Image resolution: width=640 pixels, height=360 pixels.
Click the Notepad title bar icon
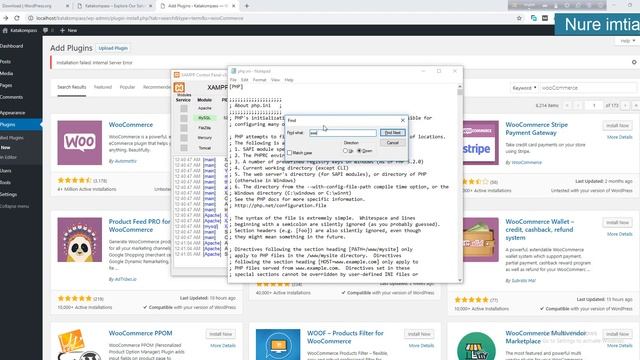[233, 71]
